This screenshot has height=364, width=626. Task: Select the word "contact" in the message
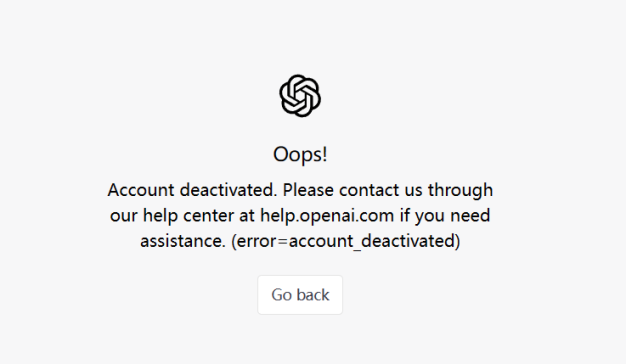pyautogui.click(x=369, y=190)
